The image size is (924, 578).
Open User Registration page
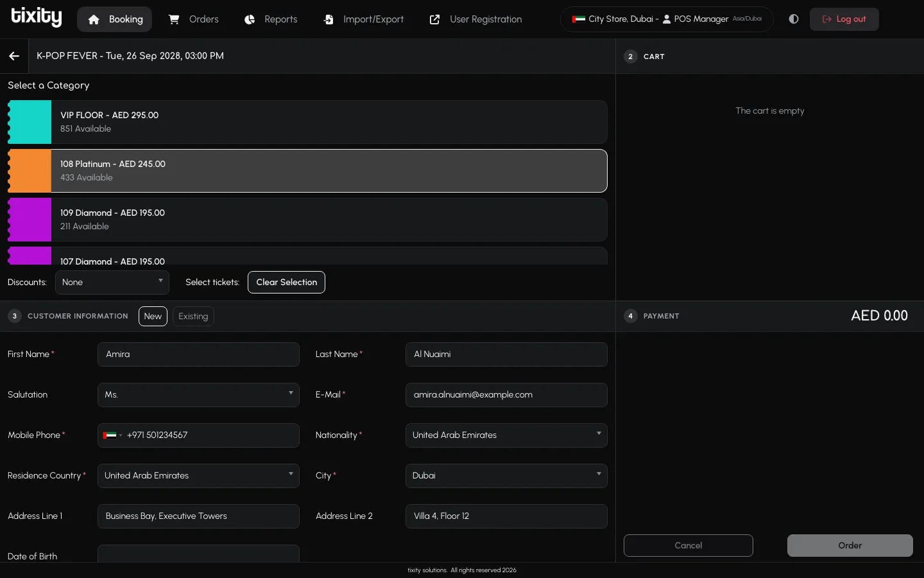click(476, 19)
